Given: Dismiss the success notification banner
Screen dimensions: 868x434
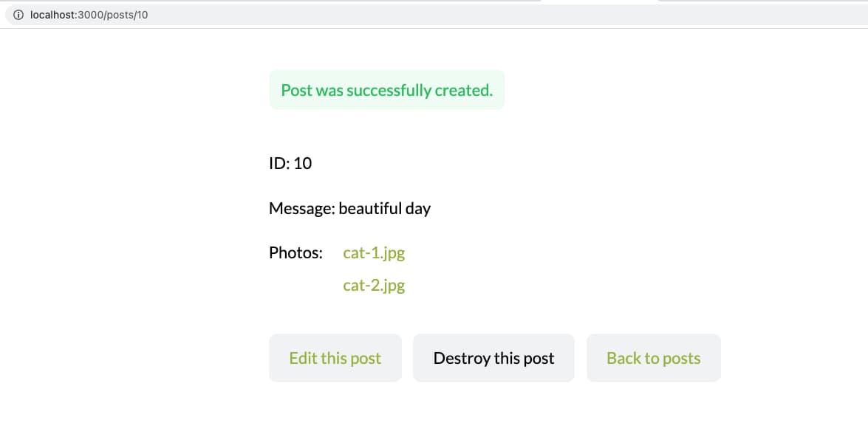Looking at the screenshot, I should [x=387, y=90].
